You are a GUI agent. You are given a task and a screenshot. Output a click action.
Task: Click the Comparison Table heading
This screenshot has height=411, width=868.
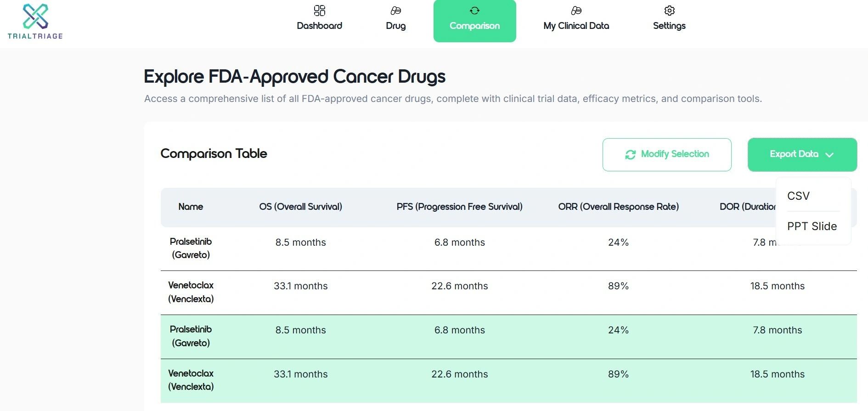click(x=214, y=154)
